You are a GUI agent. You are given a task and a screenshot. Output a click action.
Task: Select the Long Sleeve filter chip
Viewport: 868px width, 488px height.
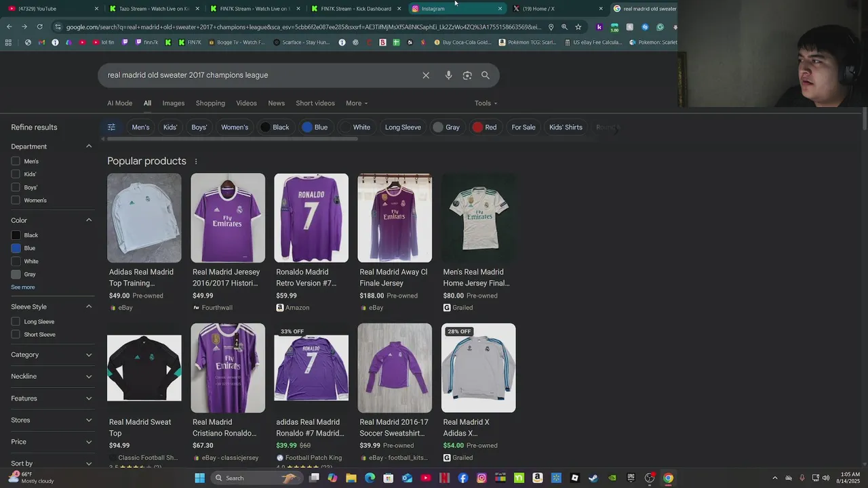click(x=403, y=127)
